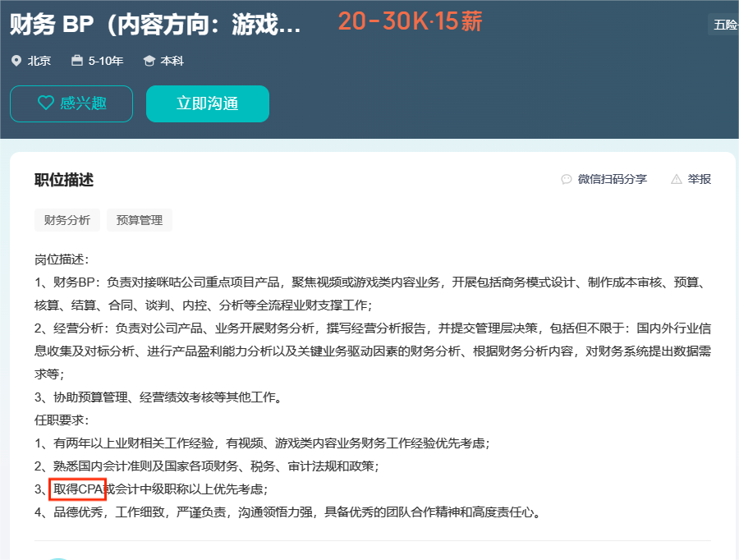Click the 微信扫码分享 text link
This screenshot has width=739, height=560.
click(x=612, y=179)
